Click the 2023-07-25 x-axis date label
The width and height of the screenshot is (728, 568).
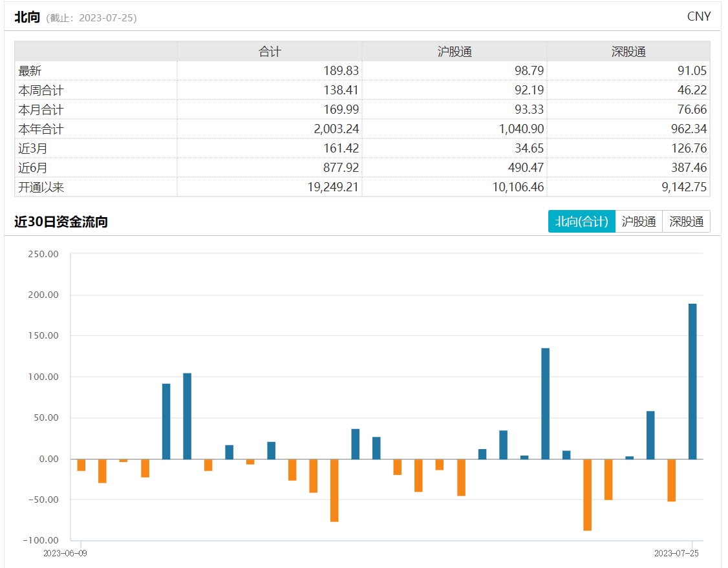[x=676, y=554]
